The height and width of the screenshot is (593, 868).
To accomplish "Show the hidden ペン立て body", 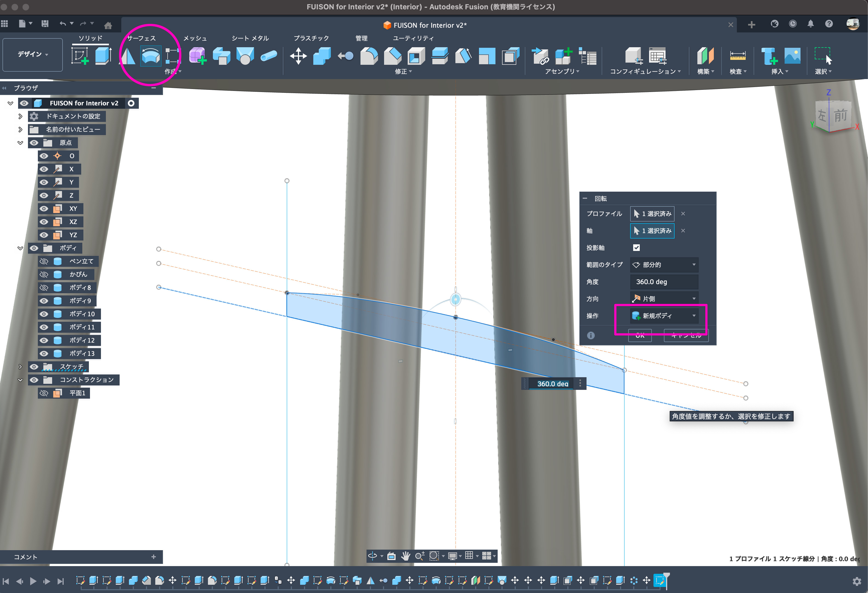I will point(44,261).
